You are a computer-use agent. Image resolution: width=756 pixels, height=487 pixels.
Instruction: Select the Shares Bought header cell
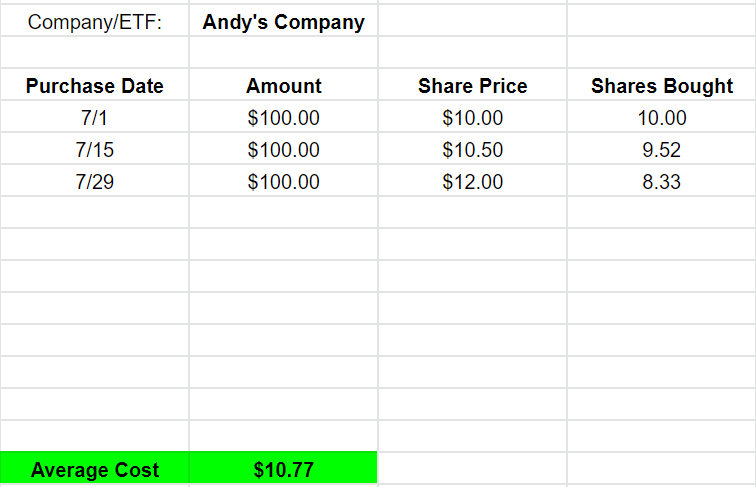coord(662,85)
